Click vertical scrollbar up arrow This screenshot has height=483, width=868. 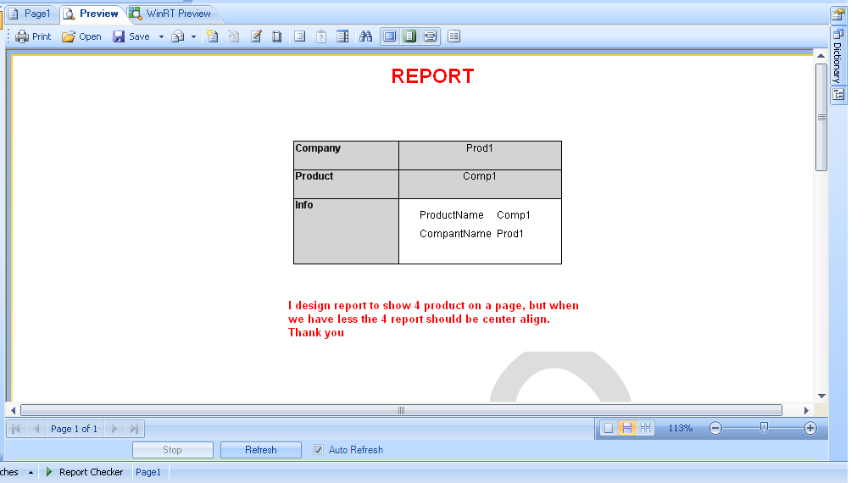coord(821,56)
